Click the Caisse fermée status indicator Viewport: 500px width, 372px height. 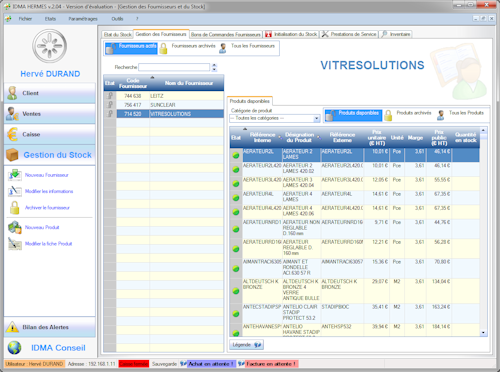133,364
